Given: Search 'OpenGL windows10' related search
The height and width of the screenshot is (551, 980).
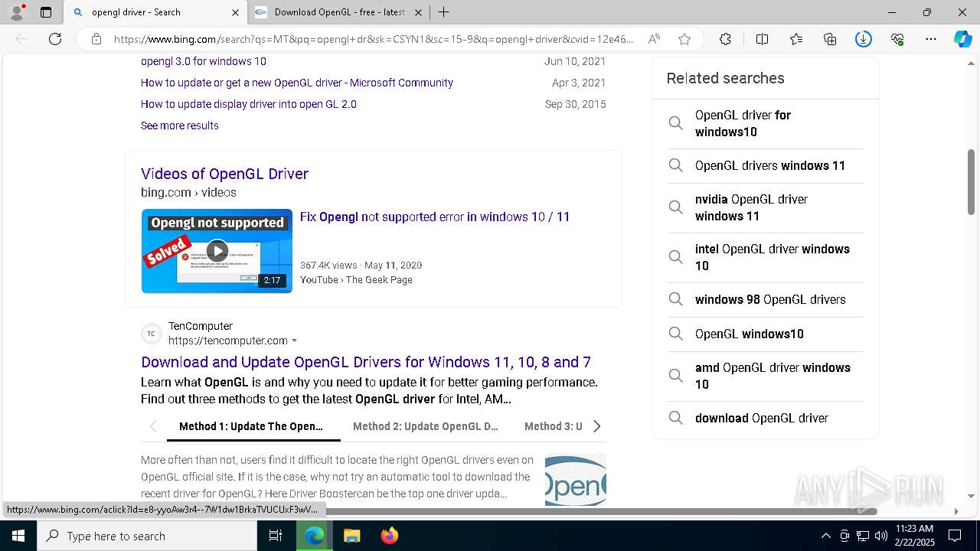Looking at the screenshot, I should (766, 334).
